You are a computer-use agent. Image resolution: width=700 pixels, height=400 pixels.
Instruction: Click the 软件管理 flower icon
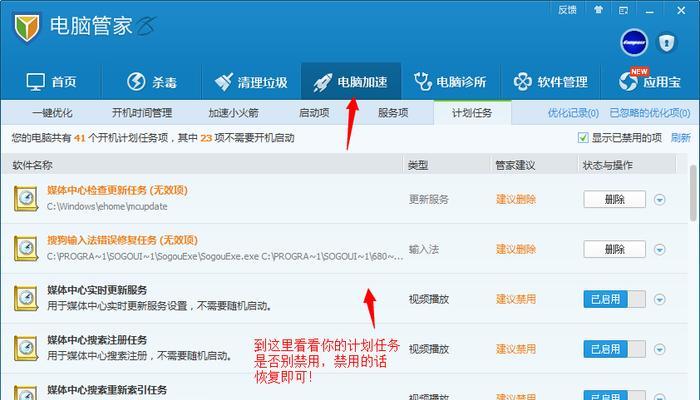[522, 82]
